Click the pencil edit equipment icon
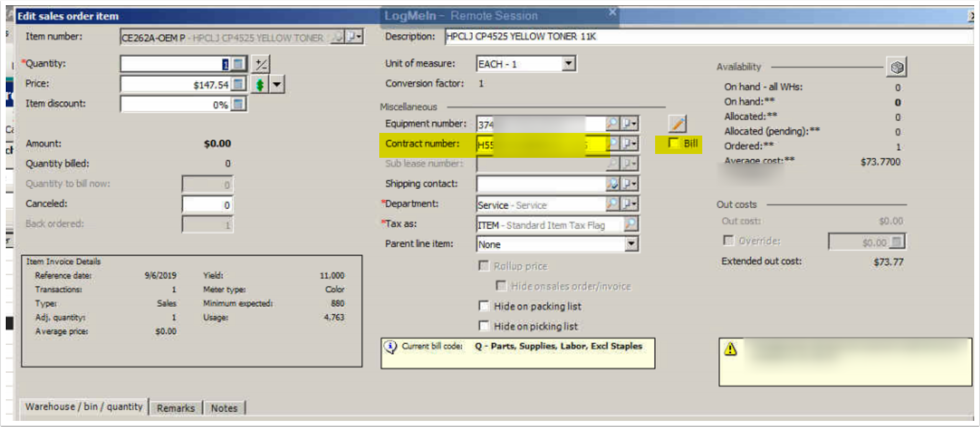980x427 pixels. (x=677, y=124)
